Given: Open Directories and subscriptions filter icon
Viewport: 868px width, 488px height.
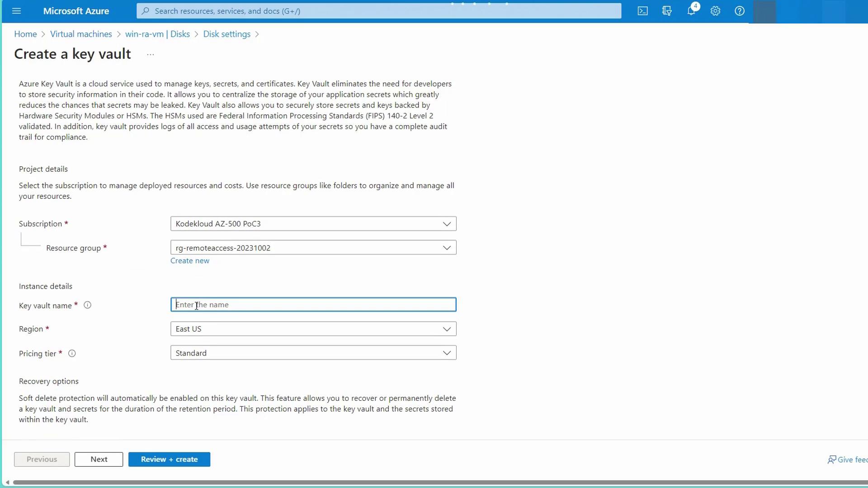Looking at the screenshot, I should click(x=667, y=11).
